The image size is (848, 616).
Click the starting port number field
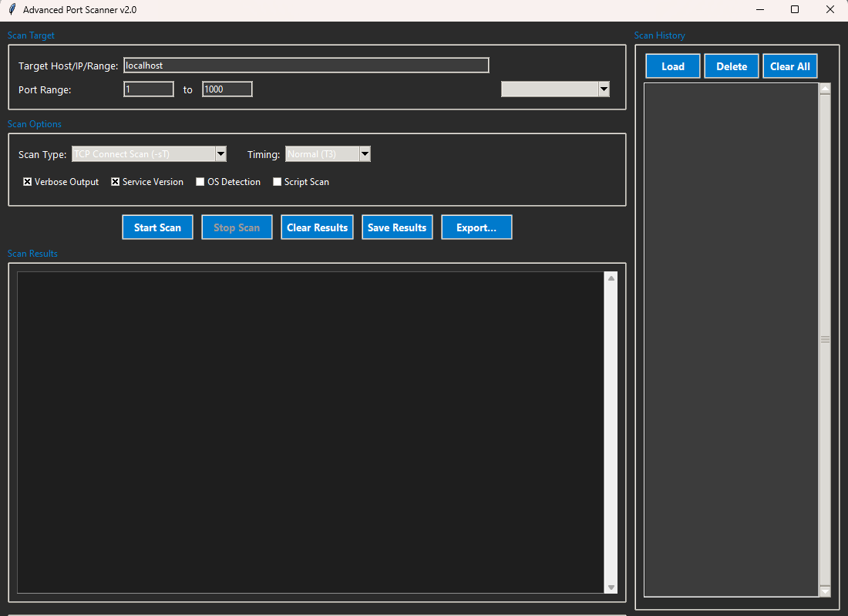149,89
